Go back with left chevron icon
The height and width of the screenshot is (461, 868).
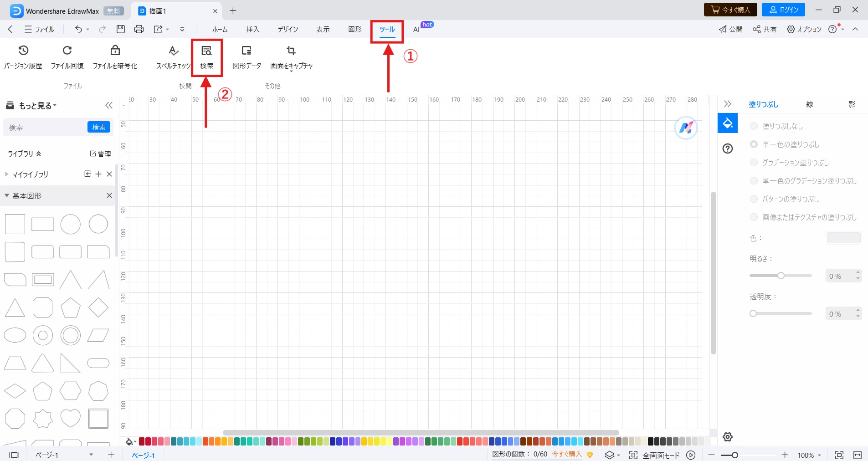point(10,29)
